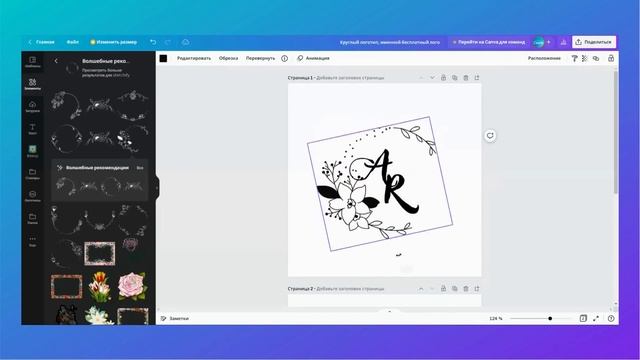640x360 pixels.
Task: Open the Uploads sidebar tab
Action: tap(33, 107)
